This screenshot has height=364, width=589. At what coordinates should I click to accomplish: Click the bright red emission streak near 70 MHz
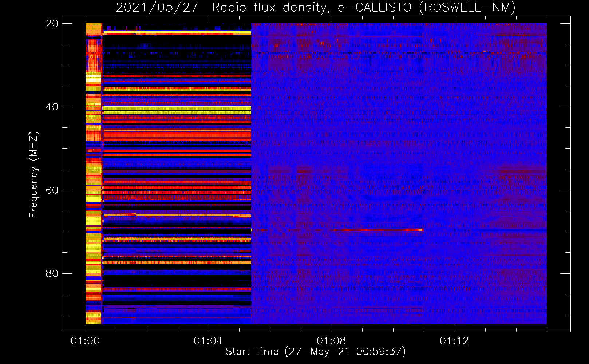click(x=378, y=230)
